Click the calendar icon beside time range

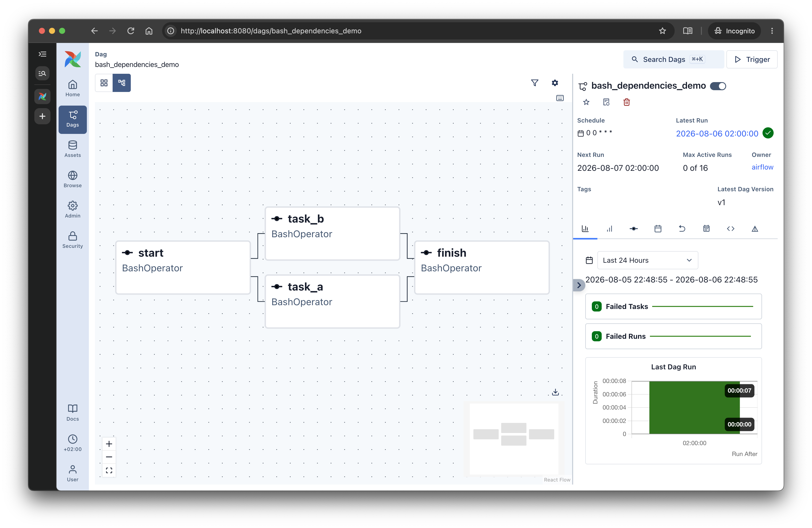[589, 260]
